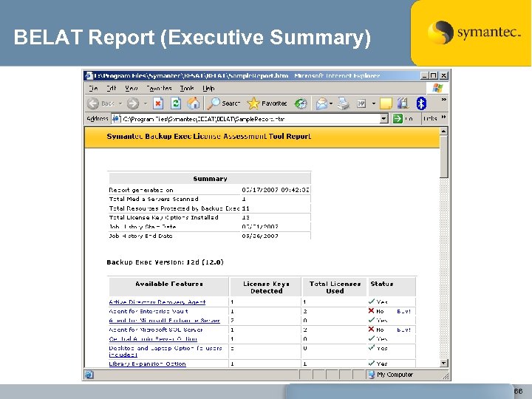Click the 'Total Media Servers Scanned' summary row
The height and width of the screenshot is (399, 532).
click(x=209, y=199)
